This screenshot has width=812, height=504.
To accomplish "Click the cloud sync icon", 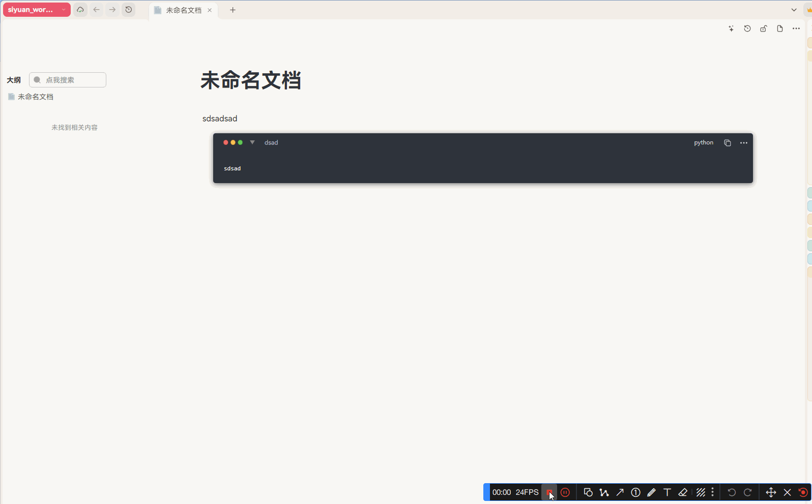I will tap(80, 10).
